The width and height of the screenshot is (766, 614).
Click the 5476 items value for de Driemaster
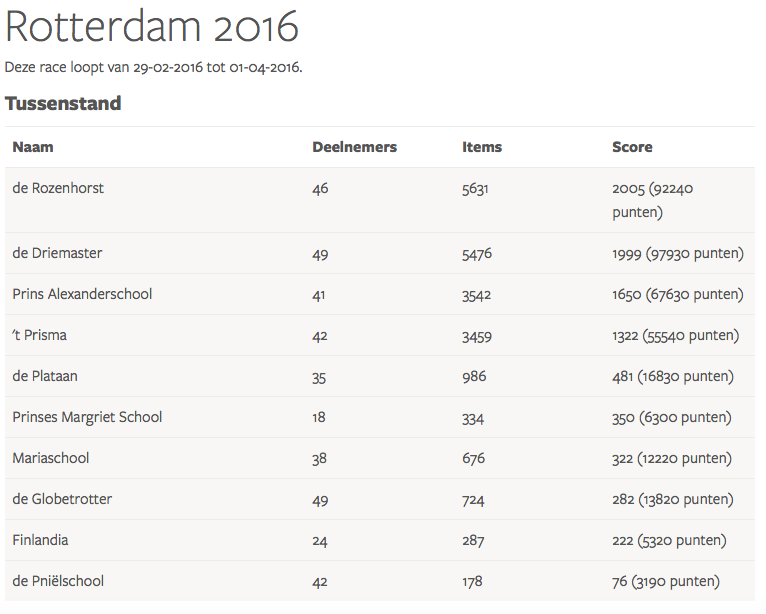[x=477, y=254]
